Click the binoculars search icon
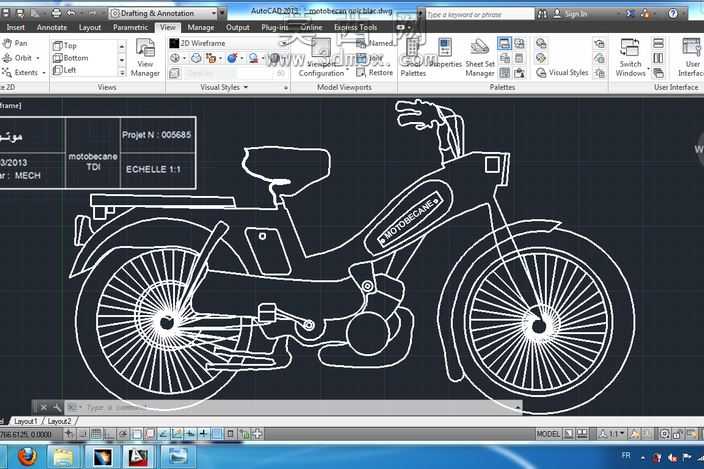 coord(542,14)
